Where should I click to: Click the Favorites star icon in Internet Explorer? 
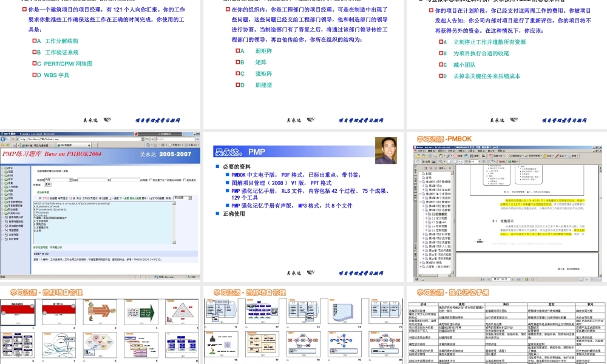(2, 145)
